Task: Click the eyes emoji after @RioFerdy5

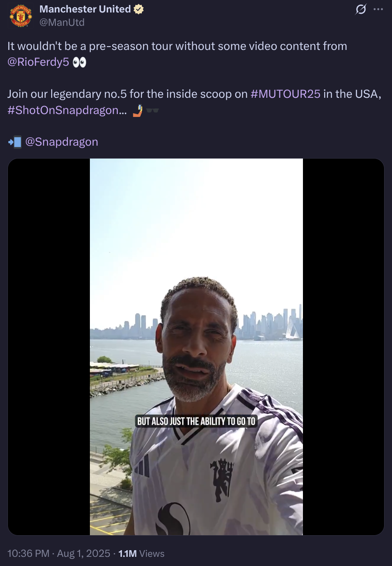Action: tap(79, 62)
